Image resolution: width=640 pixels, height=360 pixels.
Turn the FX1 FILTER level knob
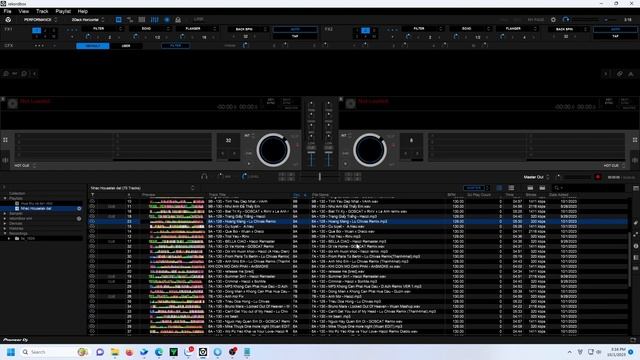88,37
